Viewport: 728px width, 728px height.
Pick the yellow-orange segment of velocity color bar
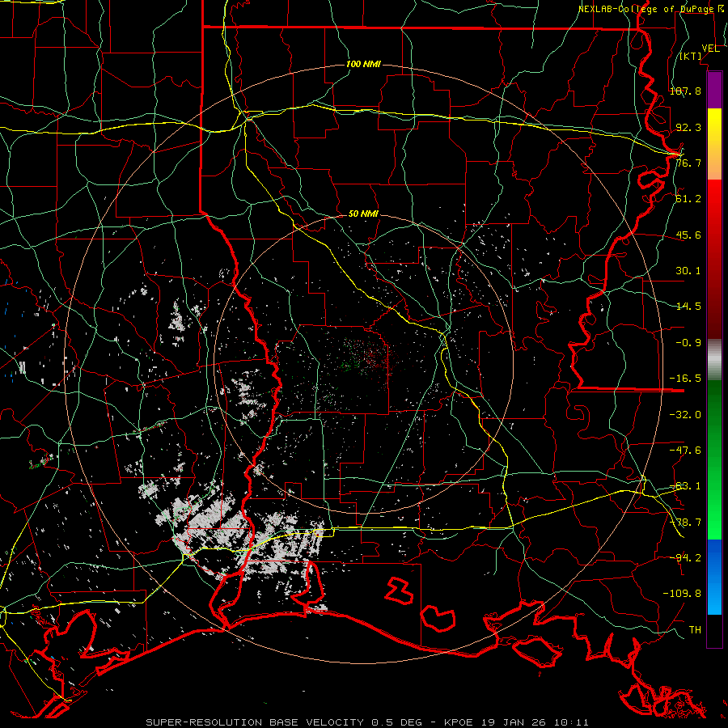pos(714,144)
